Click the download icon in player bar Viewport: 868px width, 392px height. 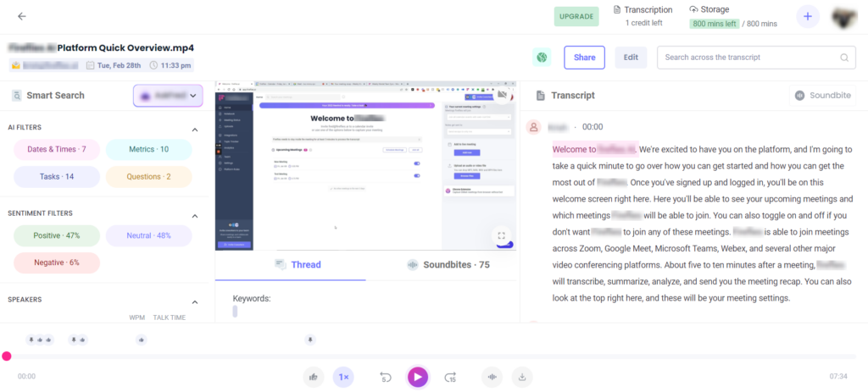pyautogui.click(x=523, y=377)
